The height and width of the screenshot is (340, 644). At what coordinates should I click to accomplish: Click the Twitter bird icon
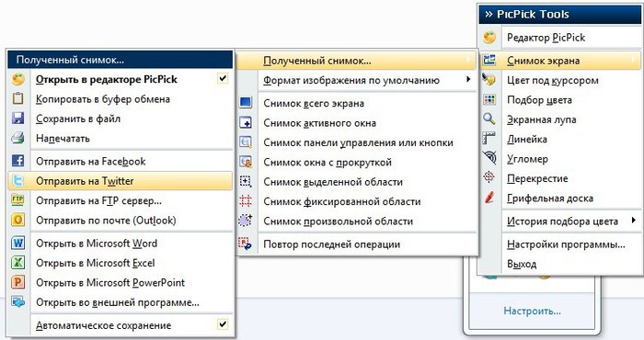(18, 181)
